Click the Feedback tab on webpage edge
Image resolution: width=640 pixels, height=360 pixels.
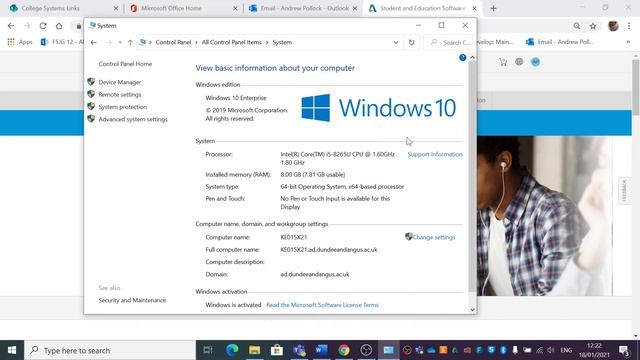624,191
